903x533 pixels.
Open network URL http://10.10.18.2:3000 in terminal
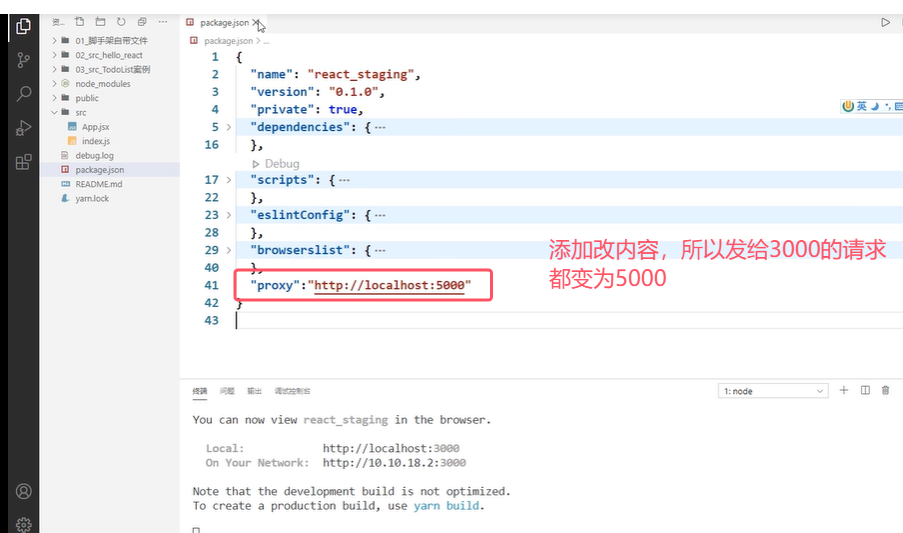coord(394,463)
